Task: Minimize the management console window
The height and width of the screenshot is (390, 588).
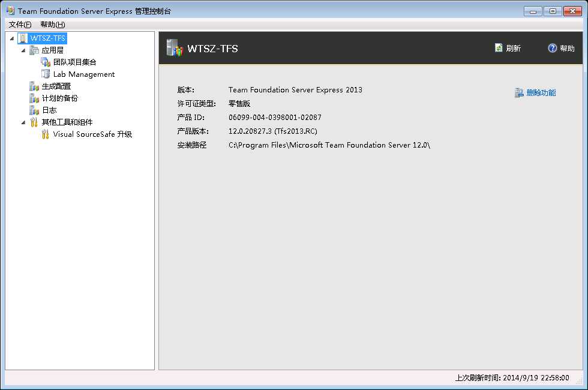Action: (533, 11)
